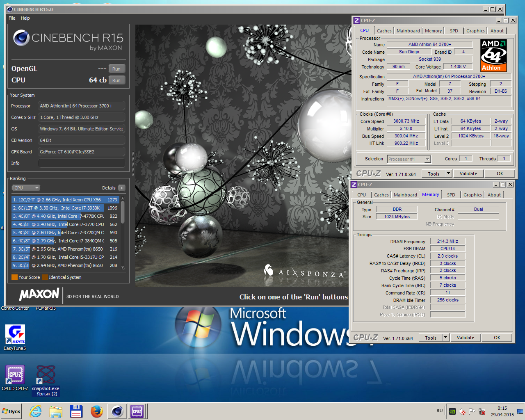Click OK in lower CPU-Z window
The image size is (525, 420).
tap(497, 338)
